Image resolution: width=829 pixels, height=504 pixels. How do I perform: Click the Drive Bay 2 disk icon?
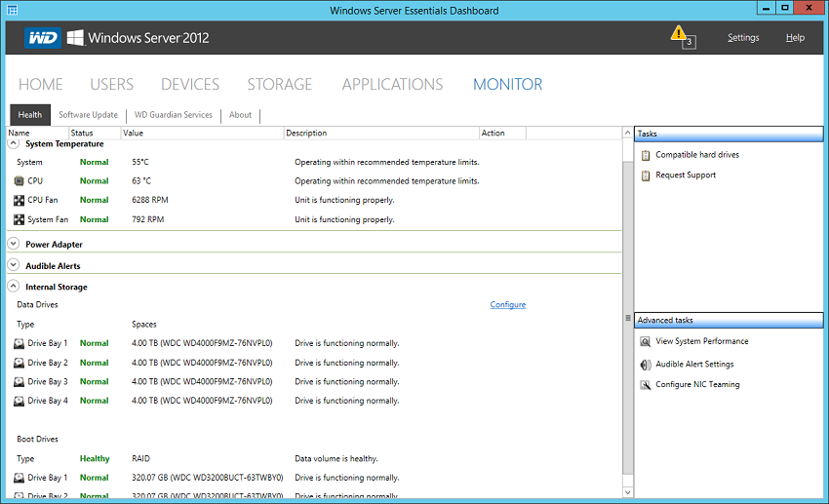pos(20,363)
